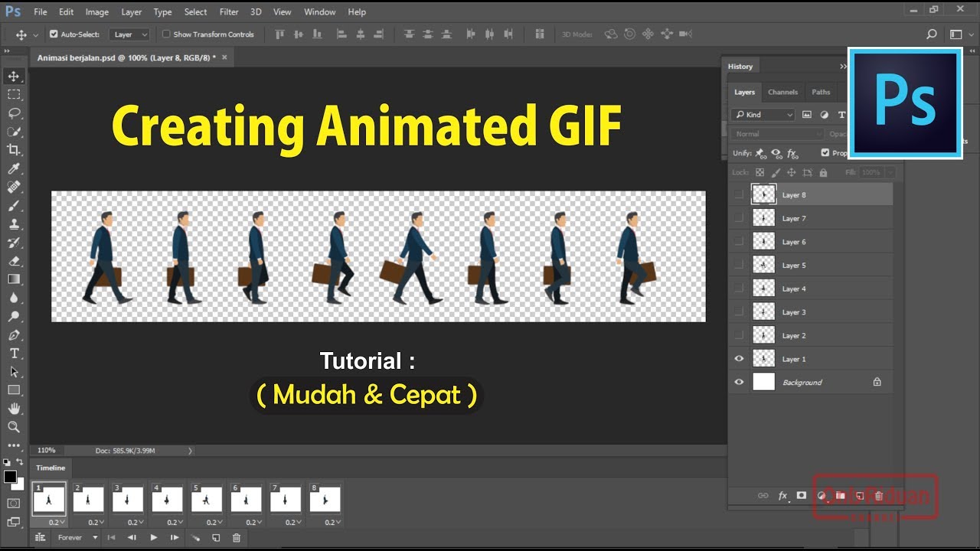Open the File menu
The height and width of the screenshot is (551, 980).
41,12
